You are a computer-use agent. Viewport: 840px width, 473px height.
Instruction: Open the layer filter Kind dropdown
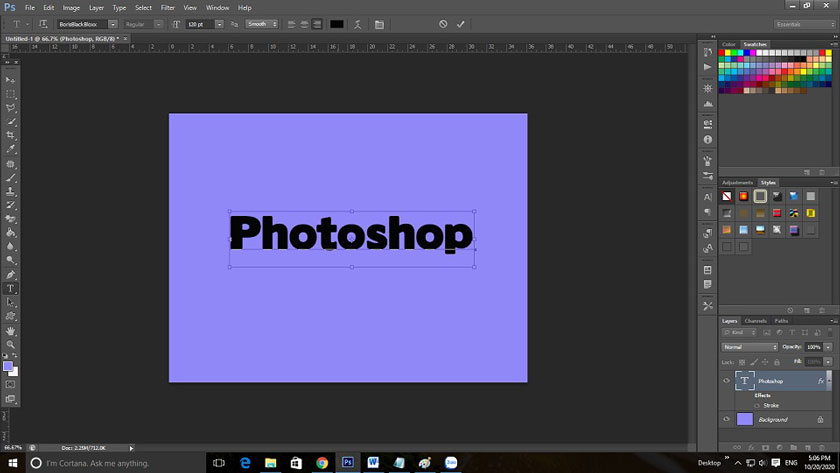tap(739, 332)
